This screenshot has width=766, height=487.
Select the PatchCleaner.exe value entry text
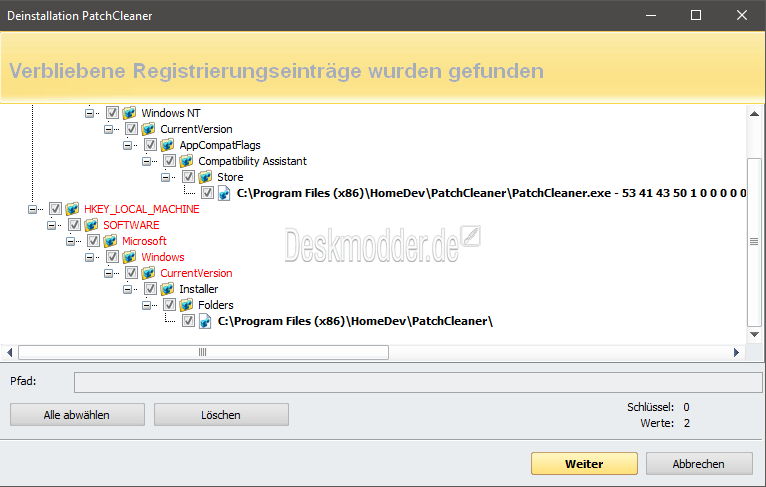[x=491, y=193]
